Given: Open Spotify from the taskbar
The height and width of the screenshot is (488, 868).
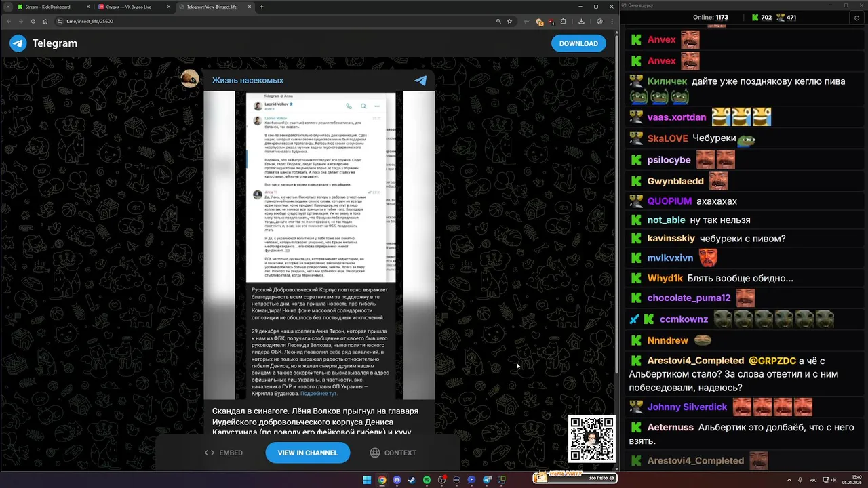Looking at the screenshot, I should pyautogui.click(x=427, y=480).
